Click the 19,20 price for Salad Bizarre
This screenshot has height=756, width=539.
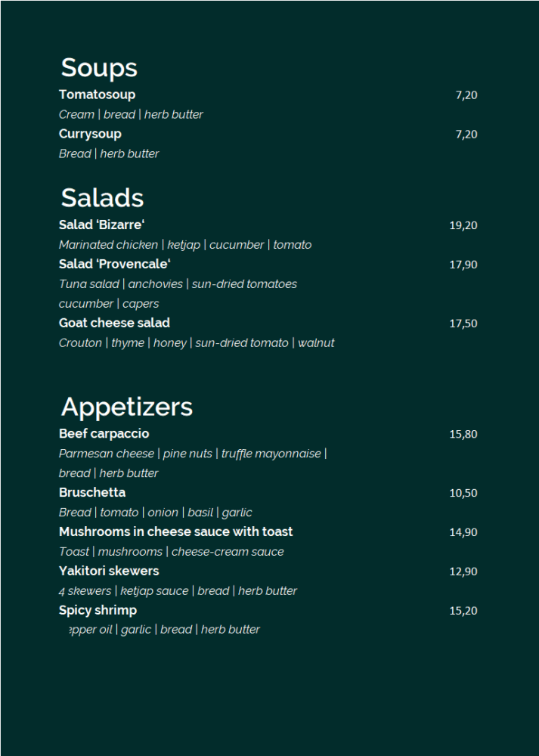(x=463, y=225)
